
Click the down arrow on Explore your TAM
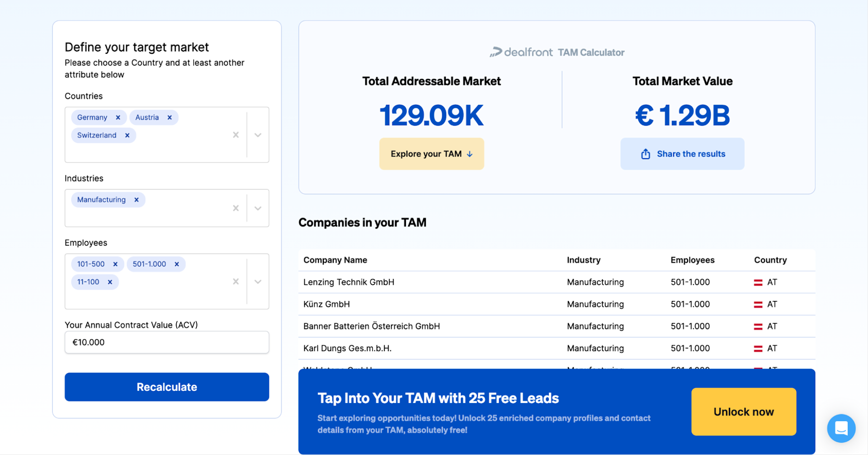tap(468, 154)
